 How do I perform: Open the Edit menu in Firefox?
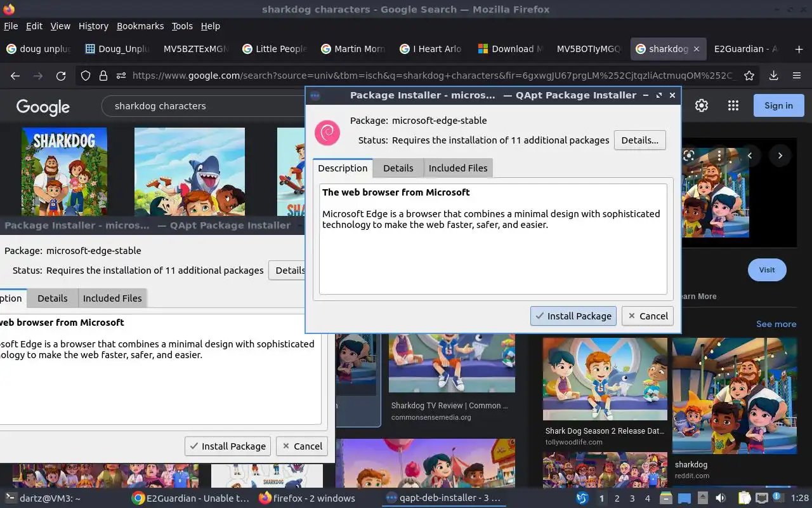pyautogui.click(x=34, y=26)
